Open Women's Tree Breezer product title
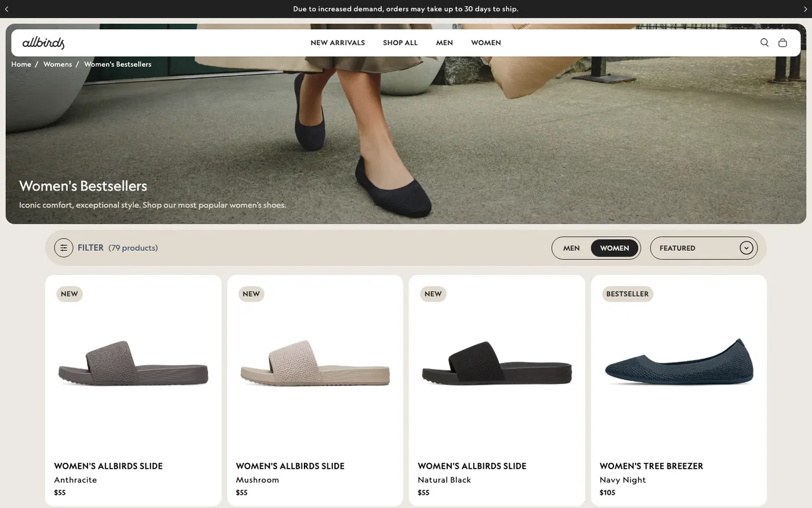The image size is (812, 508). click(x=652, y=466)
